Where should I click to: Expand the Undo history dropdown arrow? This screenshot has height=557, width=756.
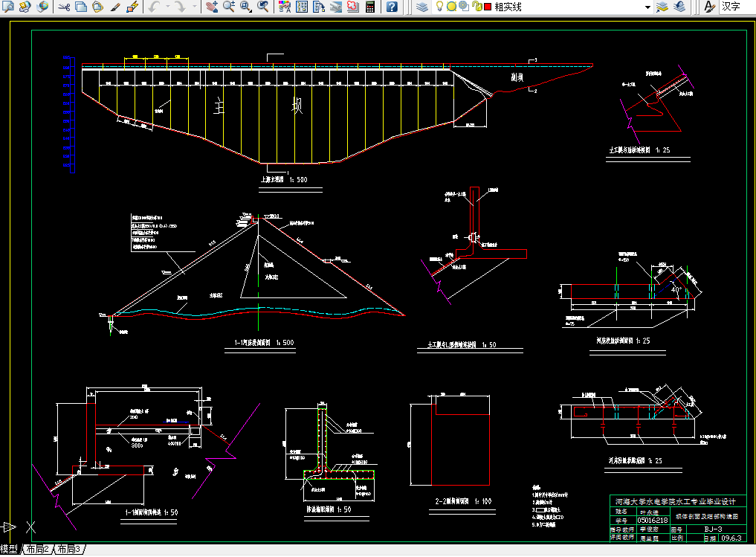(168, 7)
